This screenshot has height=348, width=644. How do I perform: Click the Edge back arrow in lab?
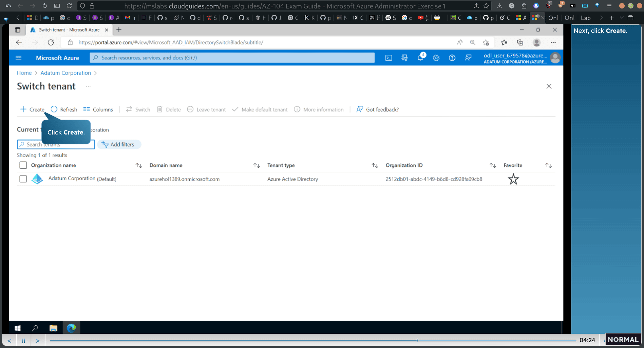(x=19, y=42)
